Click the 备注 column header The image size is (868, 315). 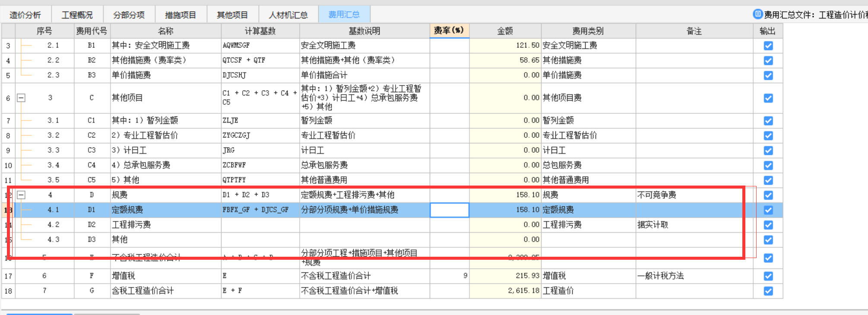point(694,31)
